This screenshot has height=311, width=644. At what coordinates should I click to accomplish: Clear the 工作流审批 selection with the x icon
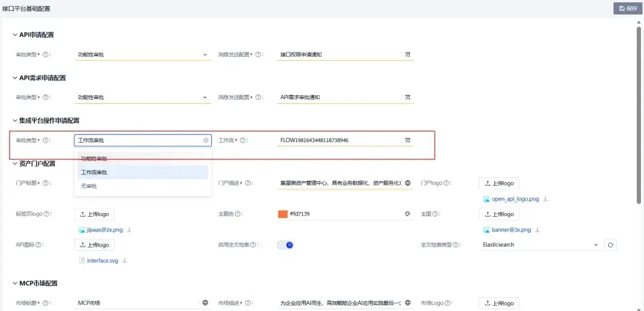coord(206,140)
